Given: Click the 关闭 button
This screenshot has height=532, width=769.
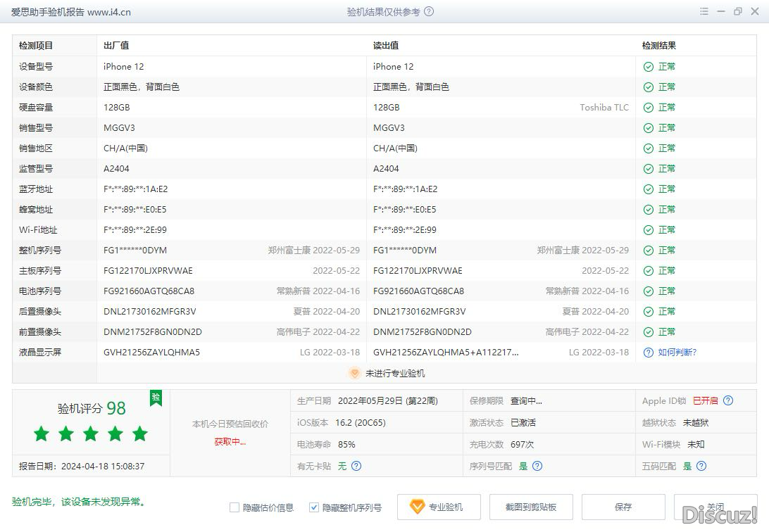Looking at the screenshot, I should (715, 507).
